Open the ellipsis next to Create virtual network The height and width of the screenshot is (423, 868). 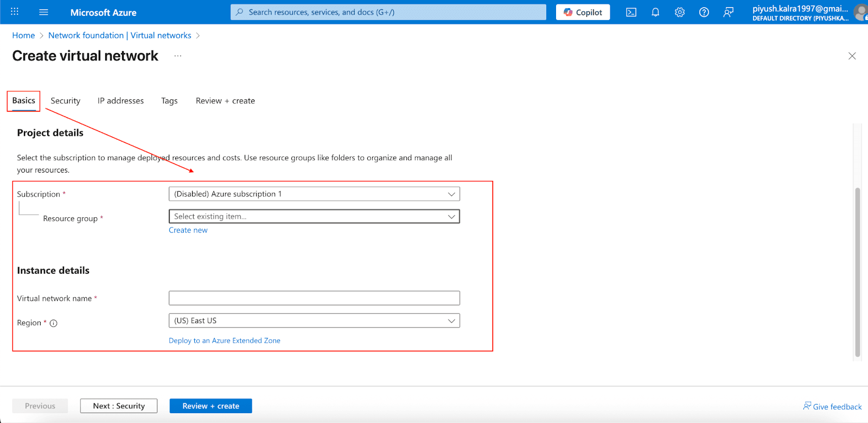coord(178,56)
